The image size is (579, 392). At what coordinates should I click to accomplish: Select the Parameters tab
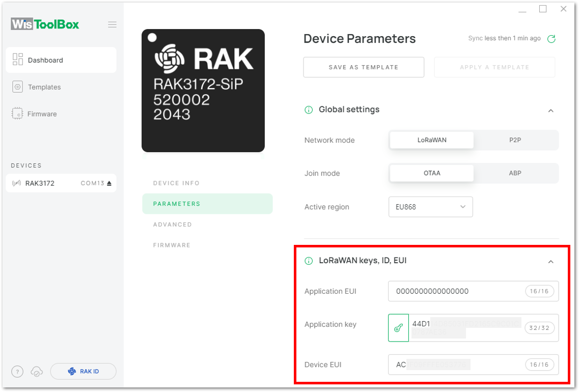pos(207,204)
